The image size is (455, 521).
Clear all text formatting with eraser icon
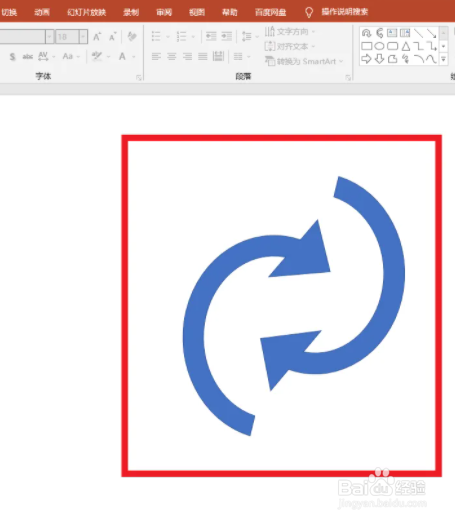click(x=132, y=36)
